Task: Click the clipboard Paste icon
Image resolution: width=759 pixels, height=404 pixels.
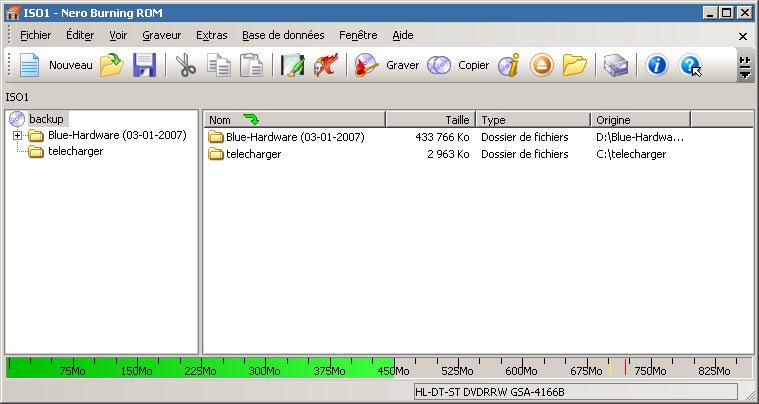Action: click(x=252, y=65)
